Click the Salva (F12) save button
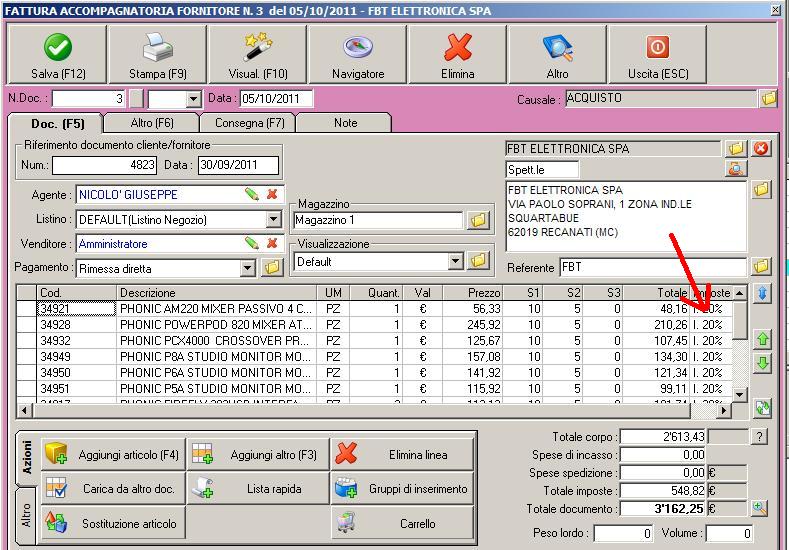789x550 pixels. [58, 55]
